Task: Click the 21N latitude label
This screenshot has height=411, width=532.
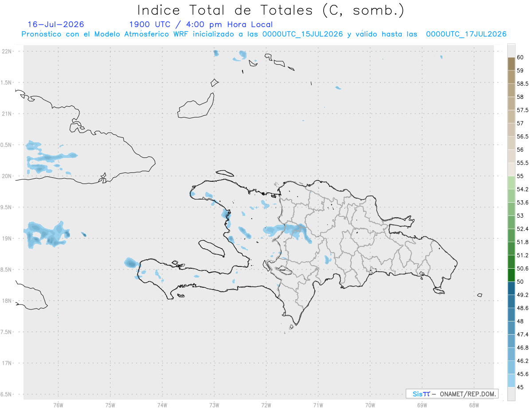Action: point(7,114)
